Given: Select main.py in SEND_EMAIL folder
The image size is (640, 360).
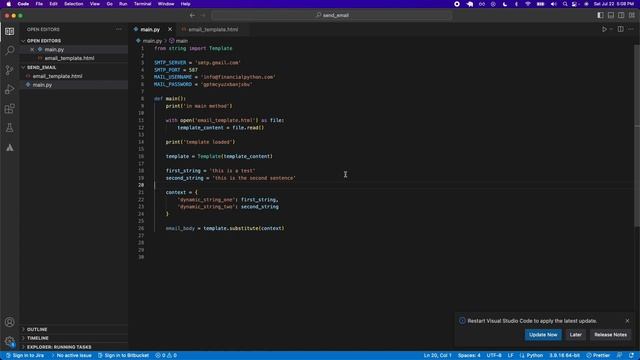Looking at the screenshot, I should (x=42, y=85).
